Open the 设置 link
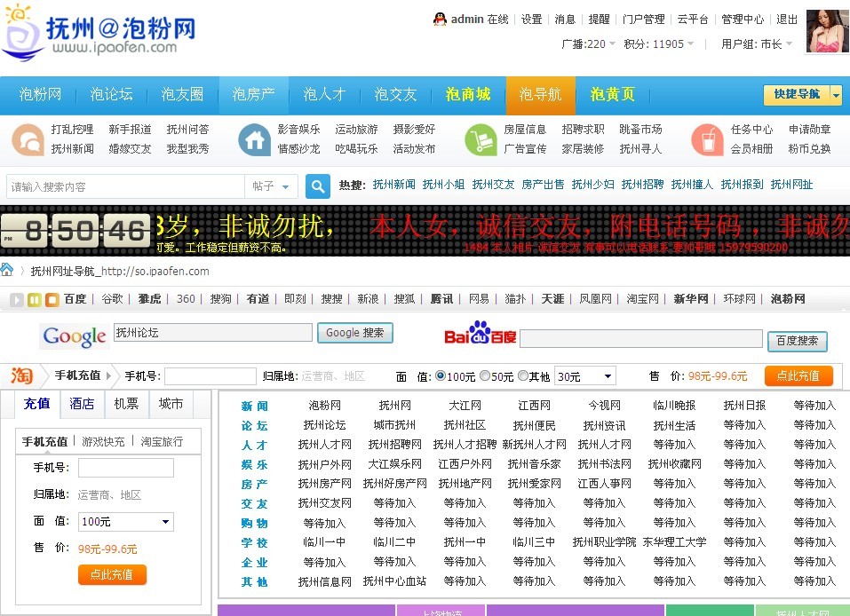This screenshot has width=850, height=616. (531, 19)
